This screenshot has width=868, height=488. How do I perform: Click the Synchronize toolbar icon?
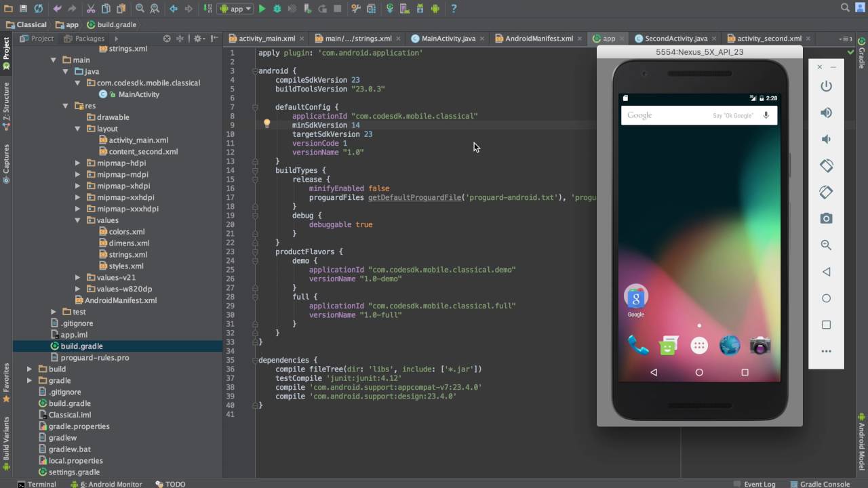click(39, 9)
